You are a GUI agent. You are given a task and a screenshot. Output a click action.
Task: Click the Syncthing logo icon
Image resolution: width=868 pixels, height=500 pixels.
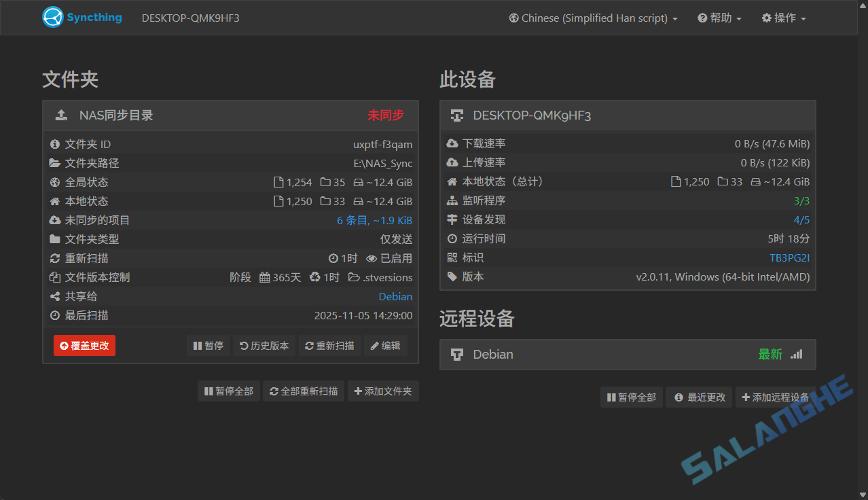click(x=53, y=17)
